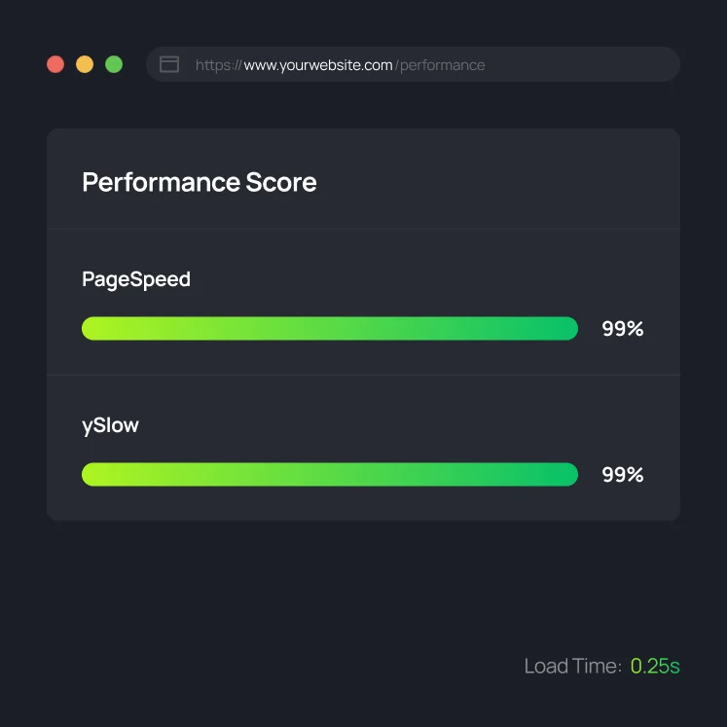Click the yellow minimize window dot
This screenshot has width=728, height=727.
coord(85,64)
